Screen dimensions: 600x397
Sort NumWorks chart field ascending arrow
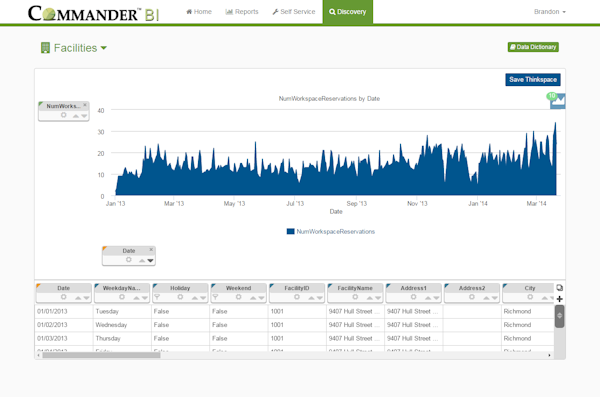click(76, 116)
